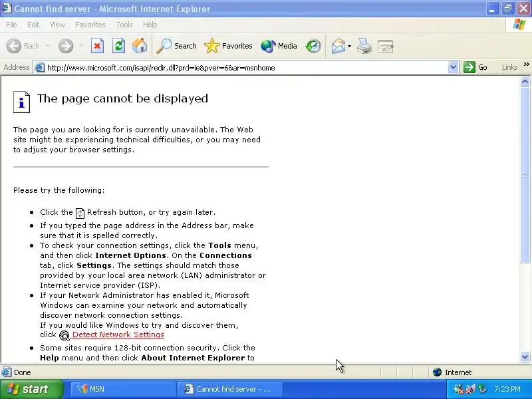The height and width of the screenshot is (399, 532).
Task: Click the Links toolbar label
Action: coord(509,67)
